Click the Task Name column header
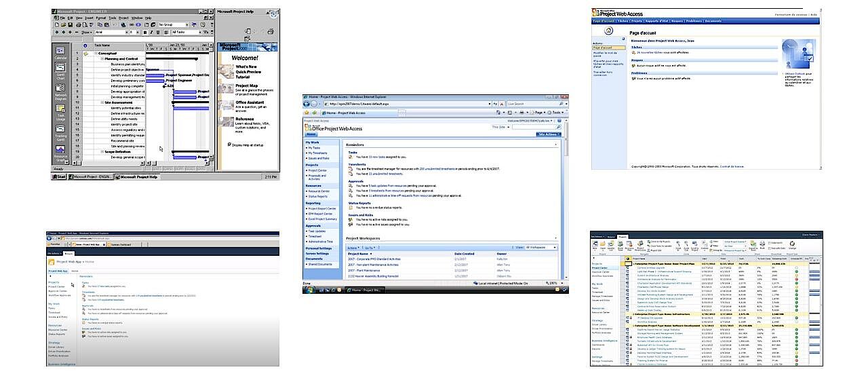Viewport: 868px width, 378px height. (119, 45)
